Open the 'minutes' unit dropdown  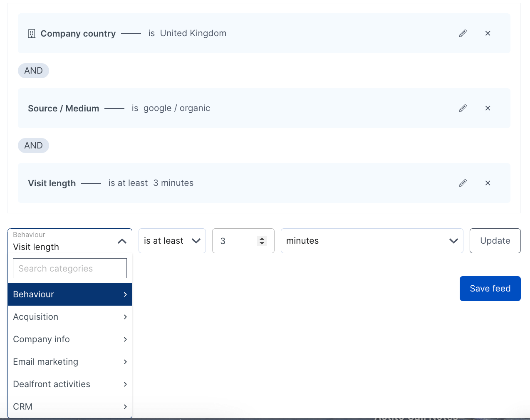pyautogui.click(x=372, y=240)
